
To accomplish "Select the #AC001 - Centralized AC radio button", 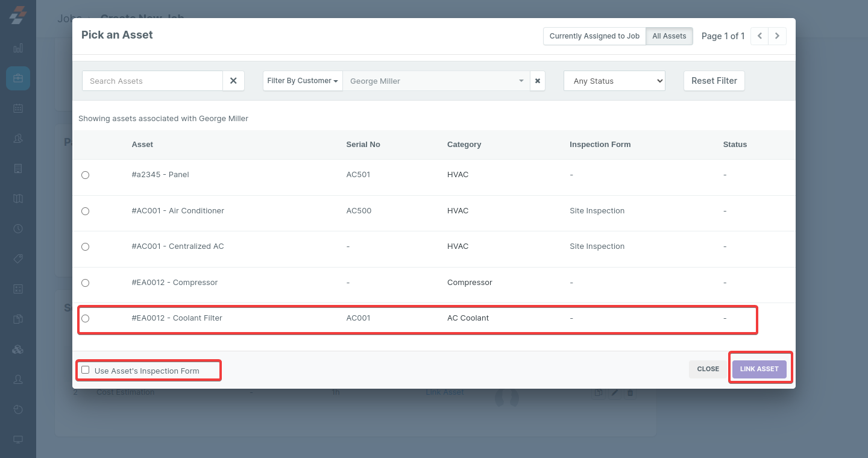I will [x=85, y=246].
